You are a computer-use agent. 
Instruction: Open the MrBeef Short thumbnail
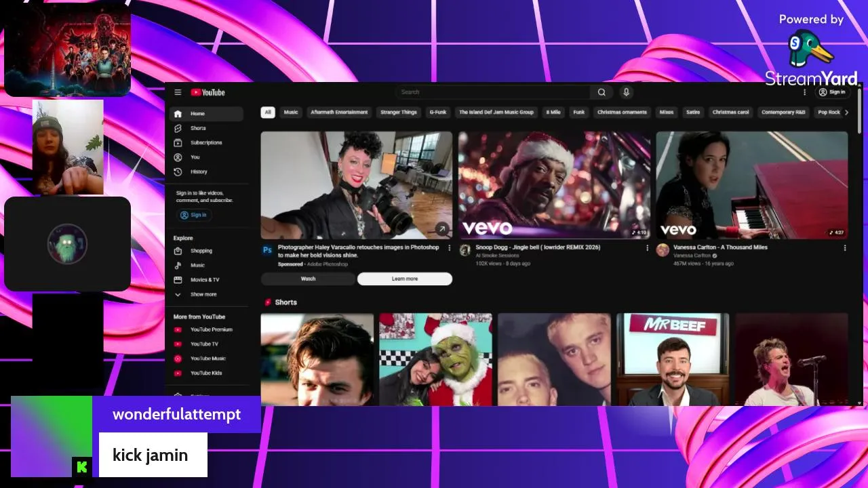click(x=673, y=359)
